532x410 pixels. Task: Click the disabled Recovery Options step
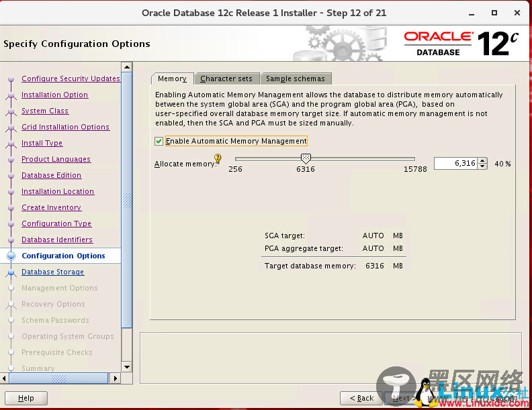coord(53,304)
